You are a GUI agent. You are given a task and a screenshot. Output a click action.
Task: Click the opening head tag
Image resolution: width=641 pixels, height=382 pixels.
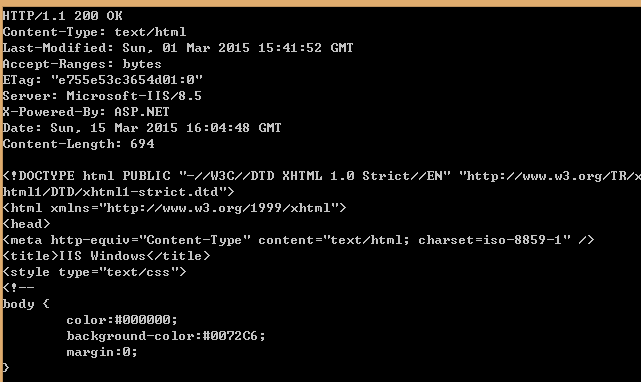[x=27, y=224]
